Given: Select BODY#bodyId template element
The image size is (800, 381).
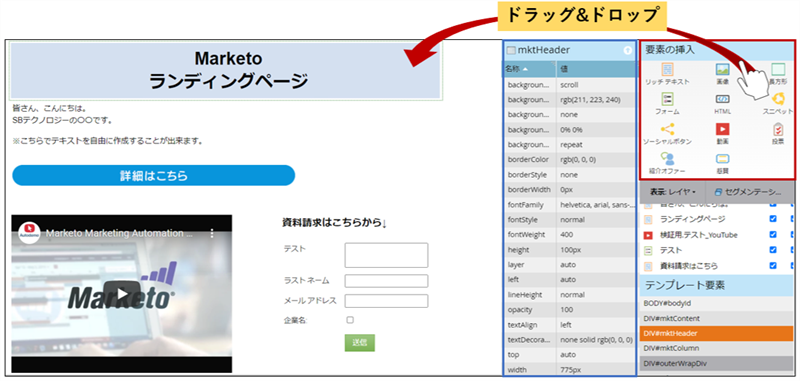Looking at the screenshot, I should pyautogui.click(x=716, y=303).
